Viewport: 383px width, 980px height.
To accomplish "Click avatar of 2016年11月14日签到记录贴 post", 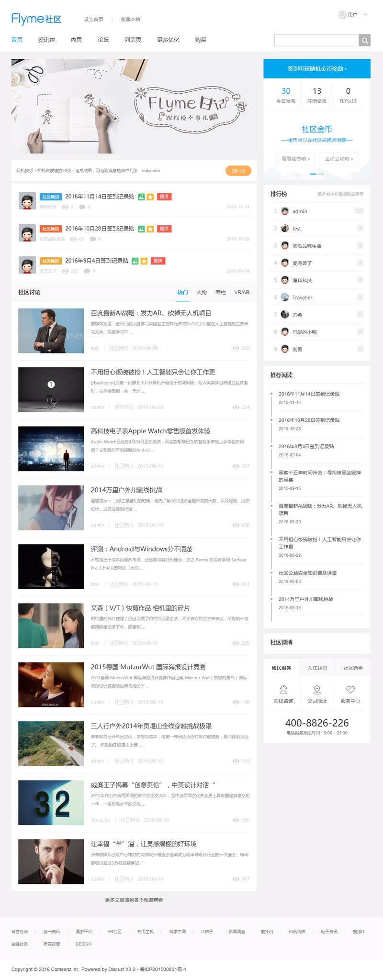I will click(27, 201).
